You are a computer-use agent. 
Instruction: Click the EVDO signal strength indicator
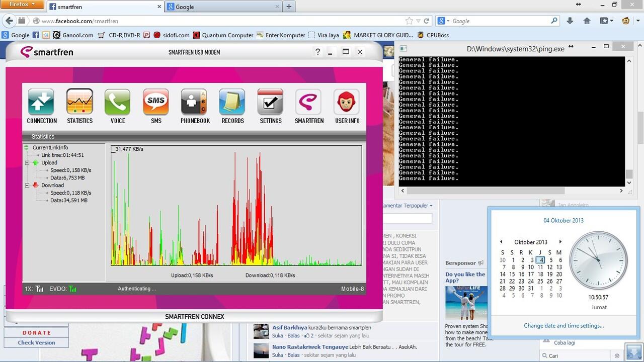point(72,289)
